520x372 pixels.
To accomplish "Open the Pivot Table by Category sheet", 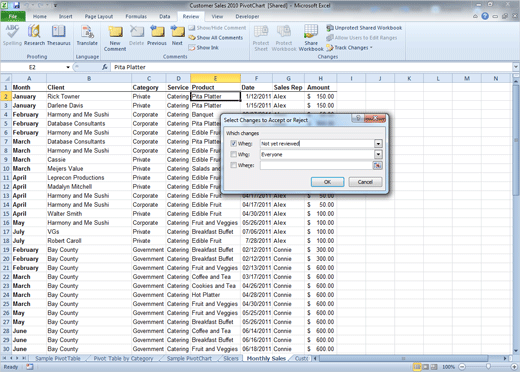I will (123, 358).
